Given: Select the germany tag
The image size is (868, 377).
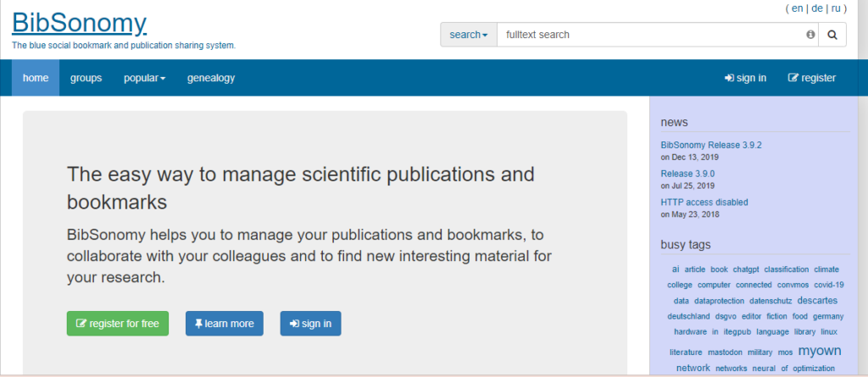Looking at the screenshot, I should [x=828, y=317].
